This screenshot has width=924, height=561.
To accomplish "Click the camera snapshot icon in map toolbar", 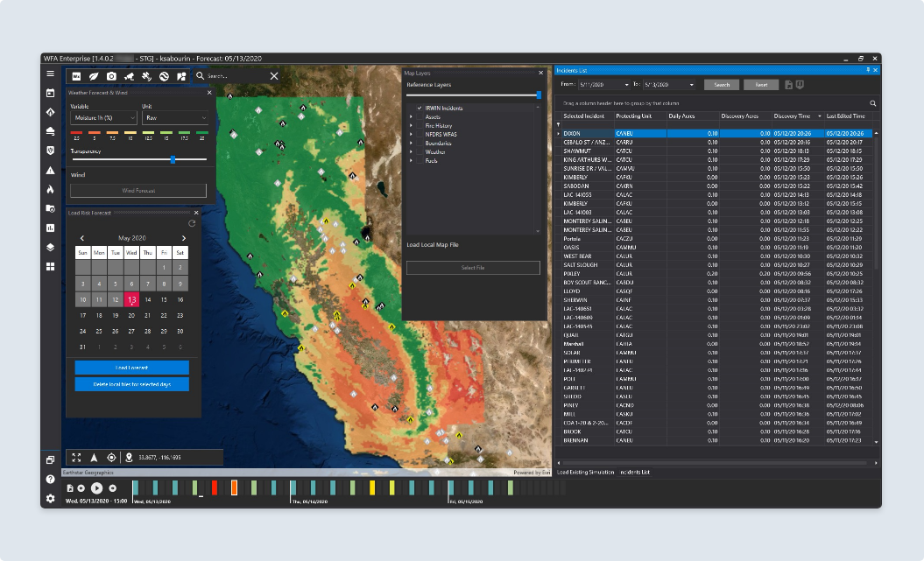I will pos(111,76).
